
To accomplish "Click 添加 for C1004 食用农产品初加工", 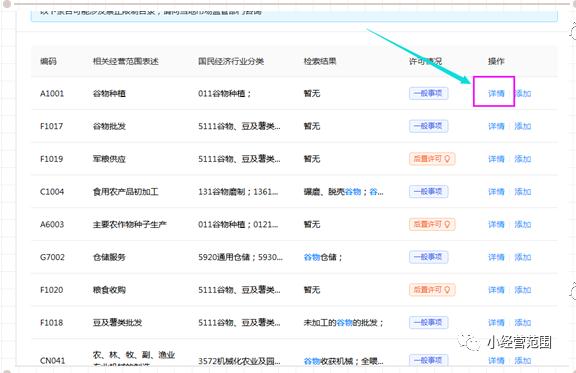I will click(x=523, y=191).
